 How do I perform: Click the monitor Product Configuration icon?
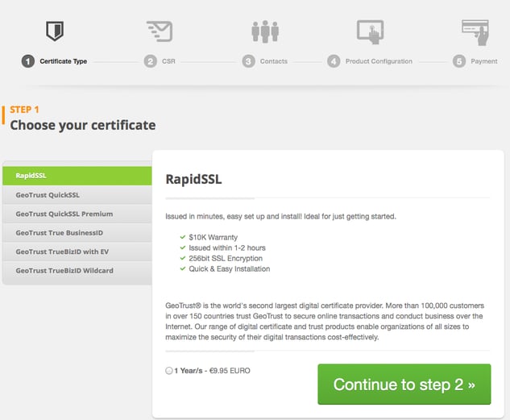[370, 32]
